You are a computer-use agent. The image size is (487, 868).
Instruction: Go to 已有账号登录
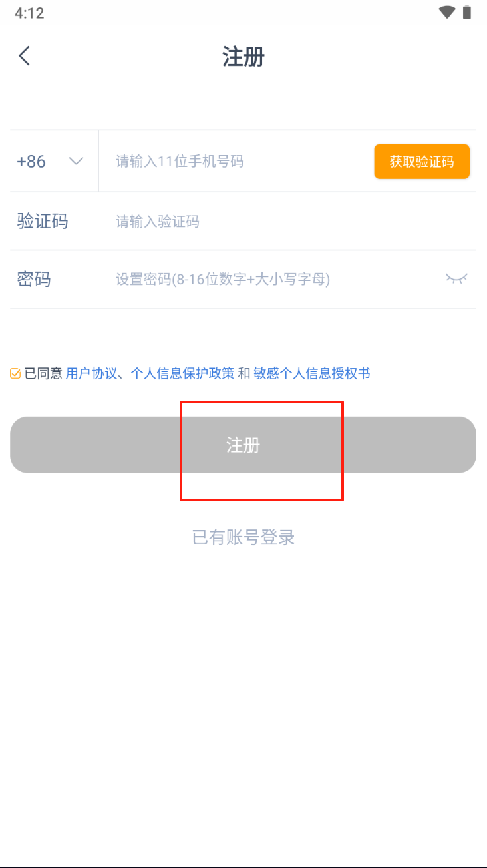tap(243, 537)
